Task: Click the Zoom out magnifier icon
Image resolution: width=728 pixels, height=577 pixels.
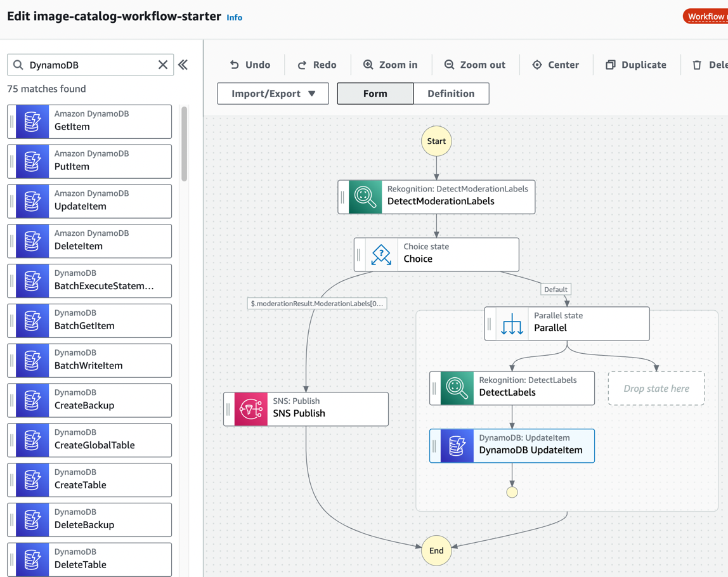Action: (449, 65)
